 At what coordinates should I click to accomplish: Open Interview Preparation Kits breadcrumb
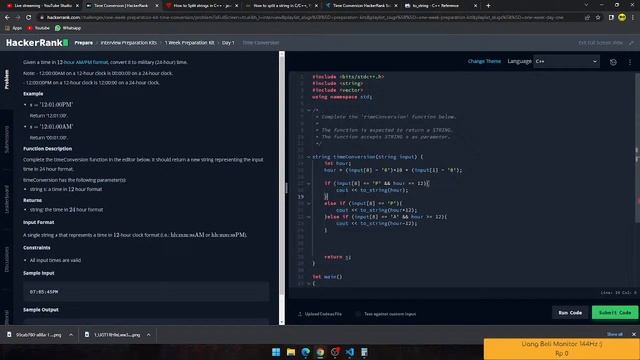[129, 43]
